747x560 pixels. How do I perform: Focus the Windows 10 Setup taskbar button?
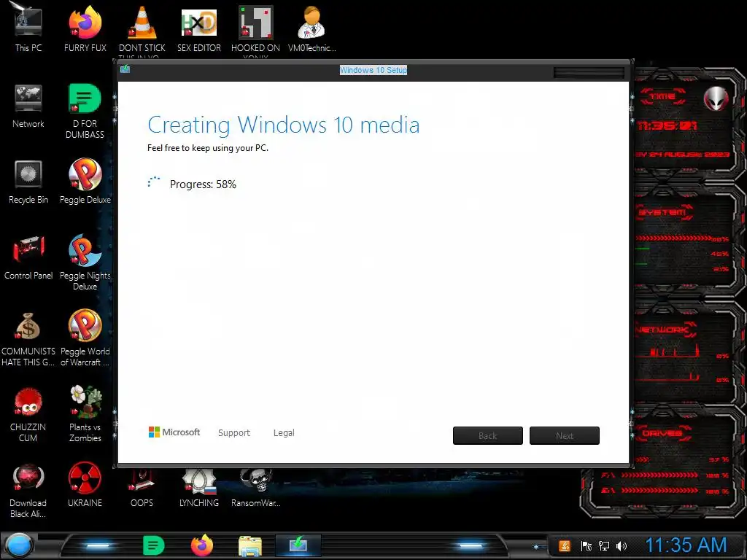pyautogui.click(x=298, y=545)
